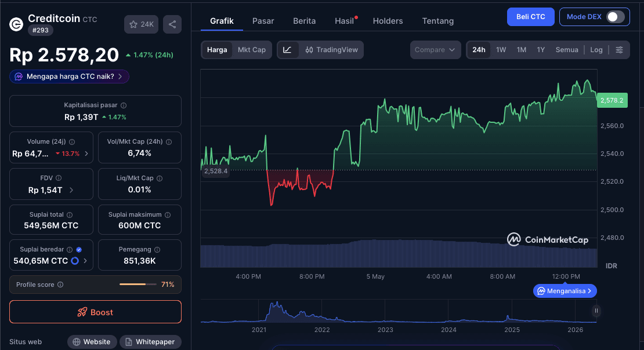The width and height of the screenshot is (644, 350).
Task: Click the AI icon in Mengapa harga CTC naik
Action: pos(19,76)
